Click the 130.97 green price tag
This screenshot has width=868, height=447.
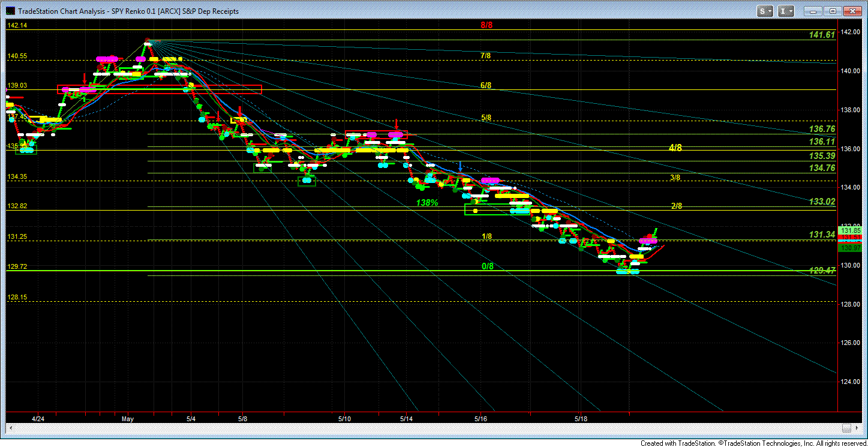tap(851, 248)
